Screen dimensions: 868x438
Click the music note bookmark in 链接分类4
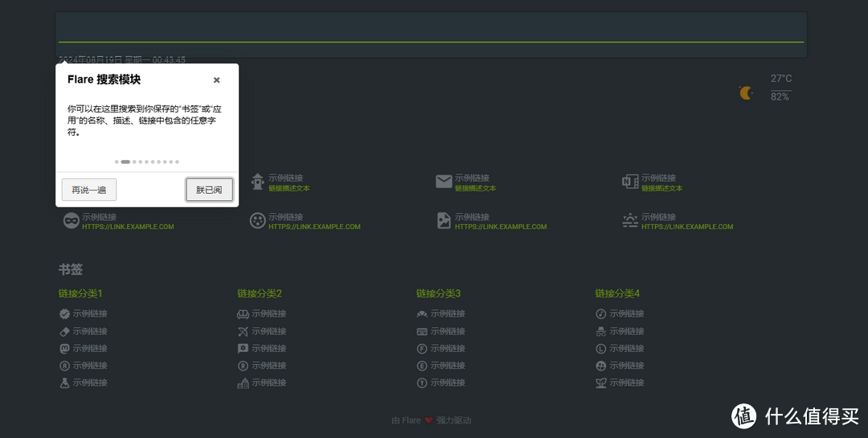click(x=600, y=314)
